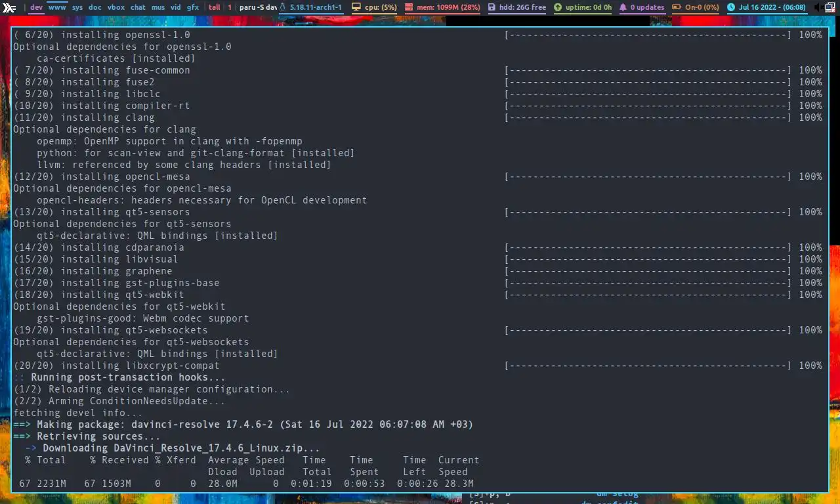Click the installing openssl-1.0 line
840x504 pixels.
[x=102, y=35]
